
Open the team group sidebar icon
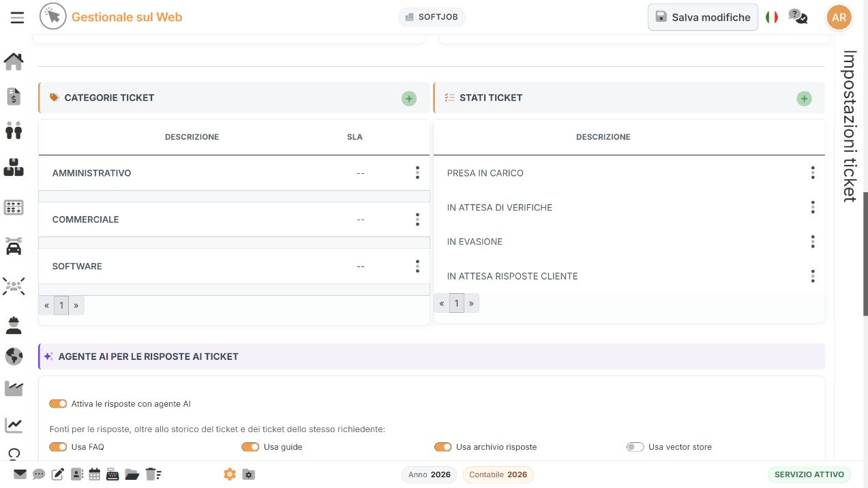coord(14,286)
